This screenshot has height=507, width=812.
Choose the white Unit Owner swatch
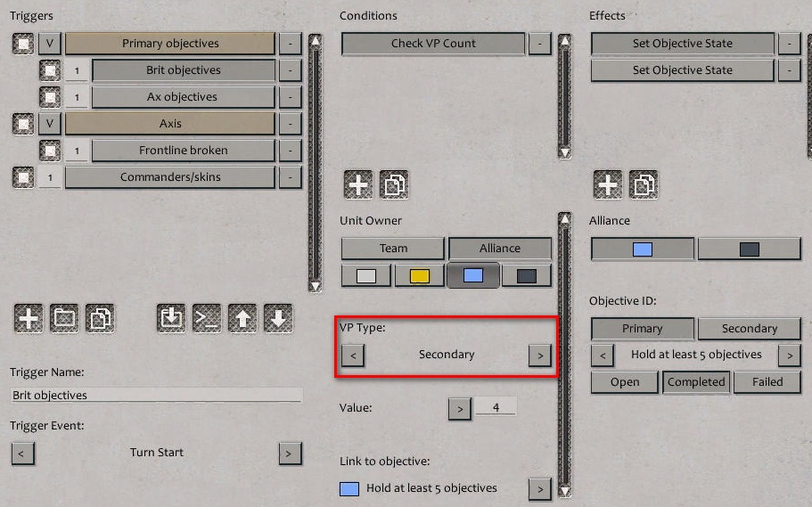366,276
